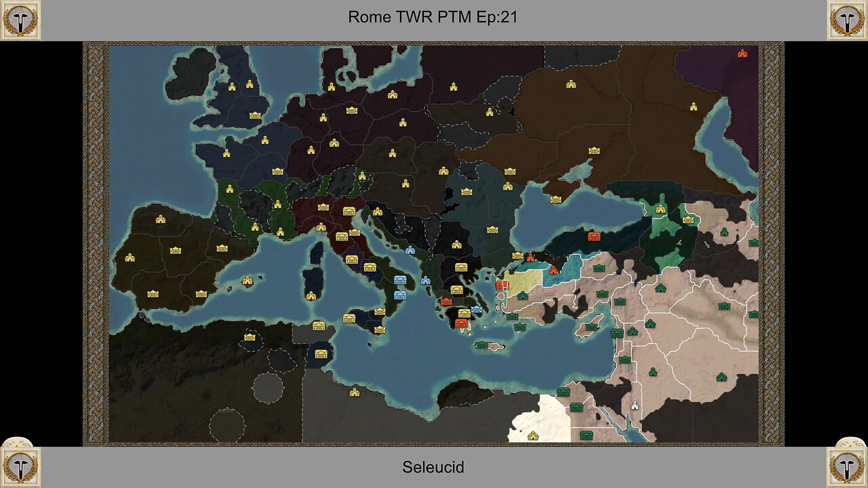
Task: Select the yellow town icon on the Libyan coast
Action: coord(354,392)
